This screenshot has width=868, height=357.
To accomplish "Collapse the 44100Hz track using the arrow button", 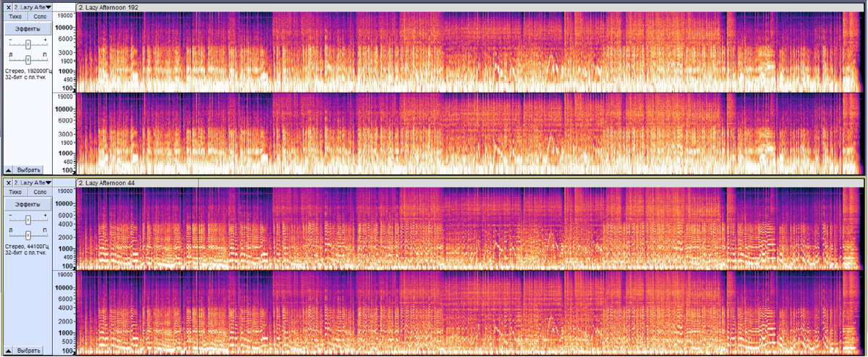I will tap(9, 350).
